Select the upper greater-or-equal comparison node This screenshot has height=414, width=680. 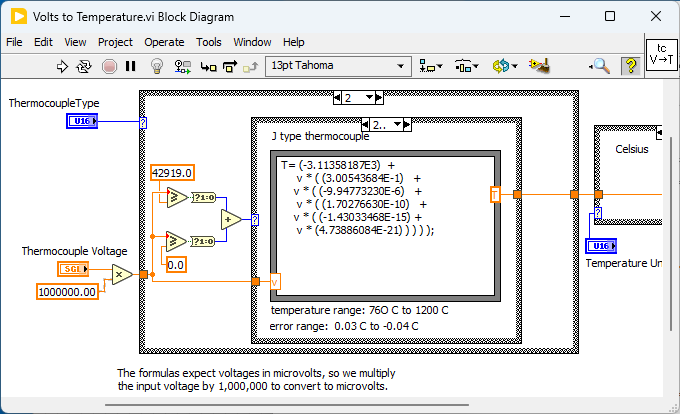(177, 197)
